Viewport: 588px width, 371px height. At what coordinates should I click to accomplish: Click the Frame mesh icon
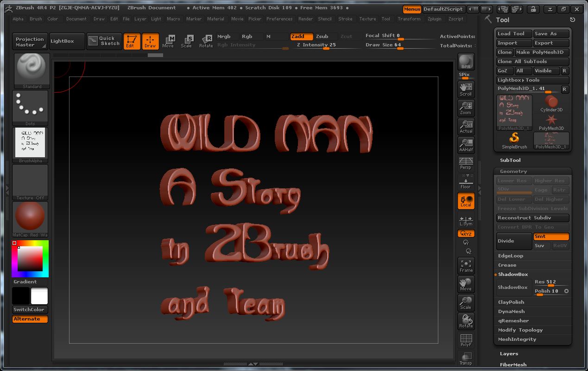pyautogui.click(x=466, y=266)
